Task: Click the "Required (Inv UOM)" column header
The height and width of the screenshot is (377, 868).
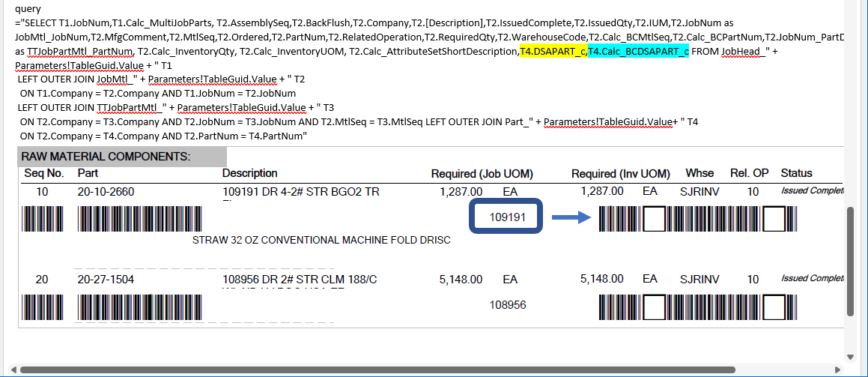Action: pyautogui.click(x=621, y=175)
